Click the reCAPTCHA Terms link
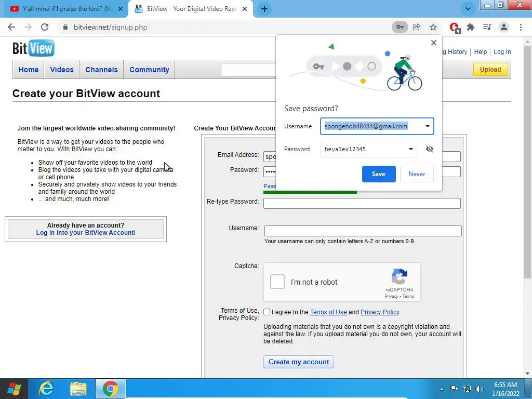 pos(408,296)
